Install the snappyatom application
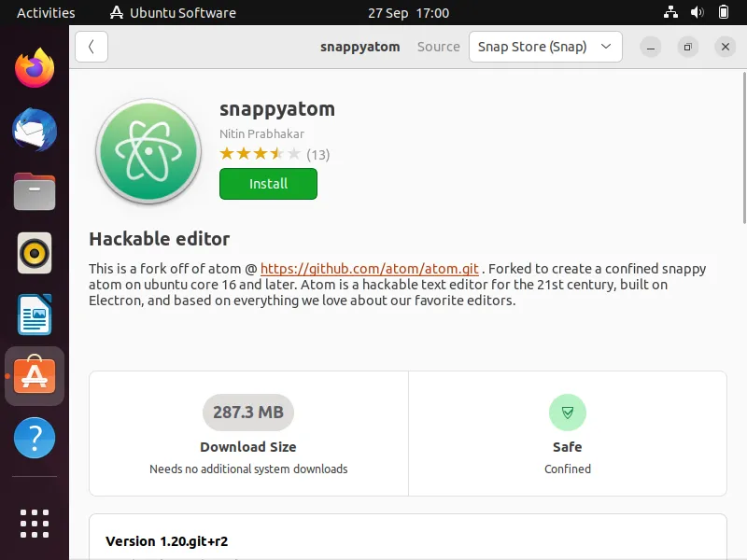 pos(268,184)
